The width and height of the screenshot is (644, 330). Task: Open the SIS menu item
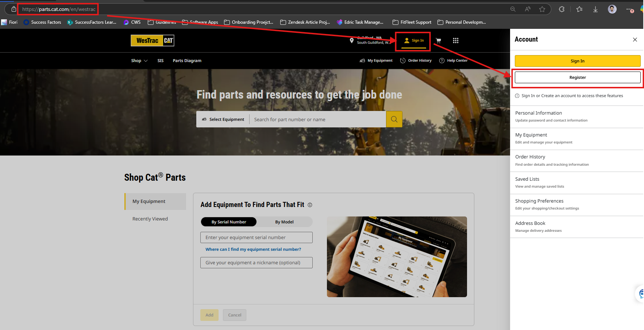tap(161, 61)
